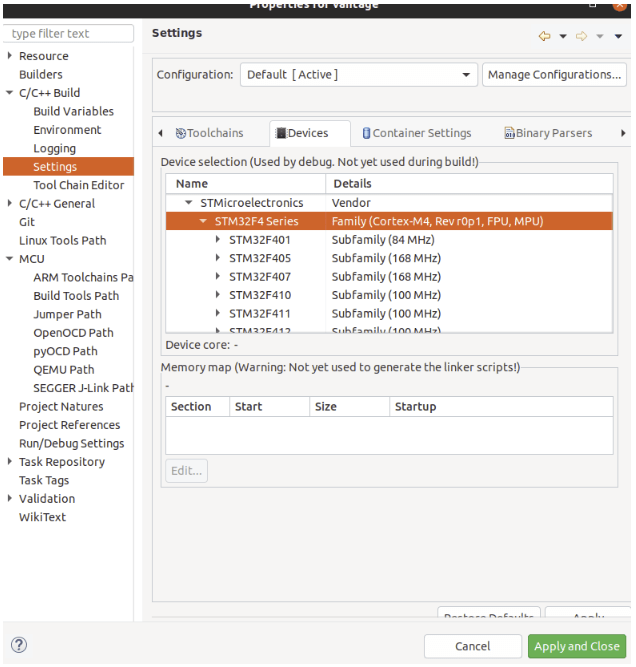Click the Manage Configurations button
The width and height of the screenshot is (636, 667).
[x=554, y=75]
